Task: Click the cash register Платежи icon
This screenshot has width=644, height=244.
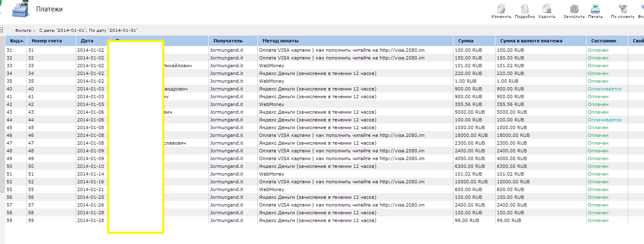Action: point(20,9)
